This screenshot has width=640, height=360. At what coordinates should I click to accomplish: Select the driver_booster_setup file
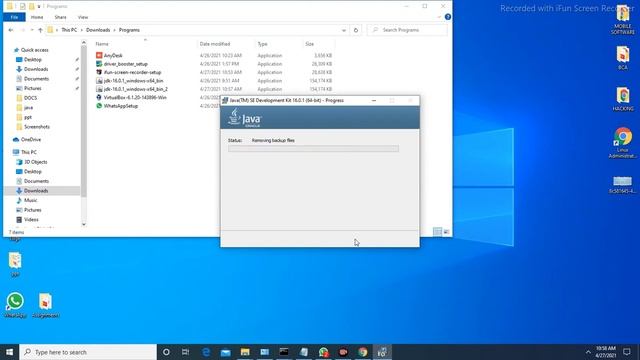tap(122, 64)
